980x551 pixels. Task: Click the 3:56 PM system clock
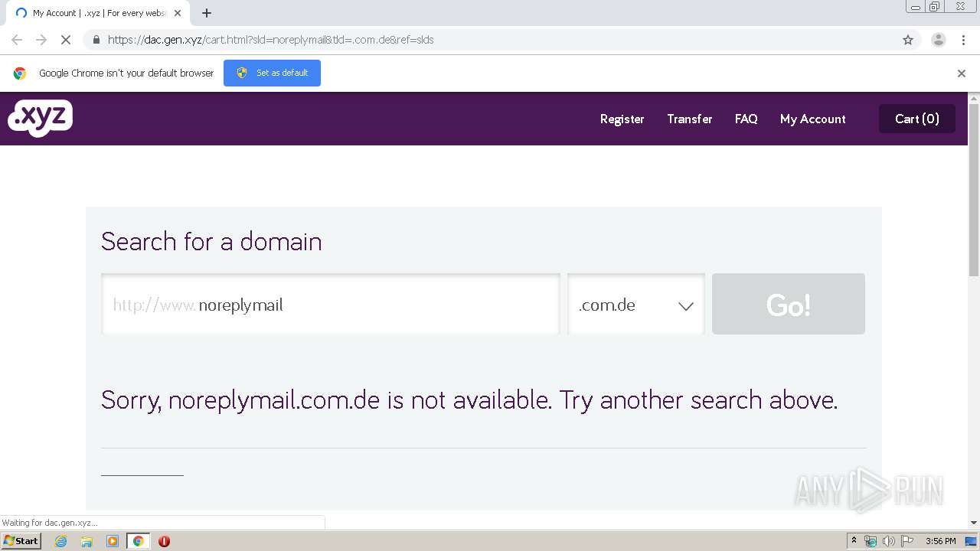coord(940,541)
